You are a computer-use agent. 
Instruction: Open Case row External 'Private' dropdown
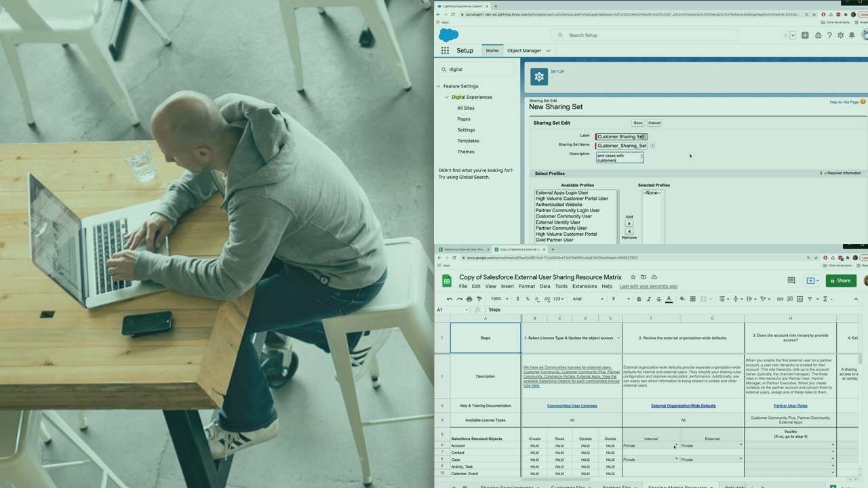(741, 459)
